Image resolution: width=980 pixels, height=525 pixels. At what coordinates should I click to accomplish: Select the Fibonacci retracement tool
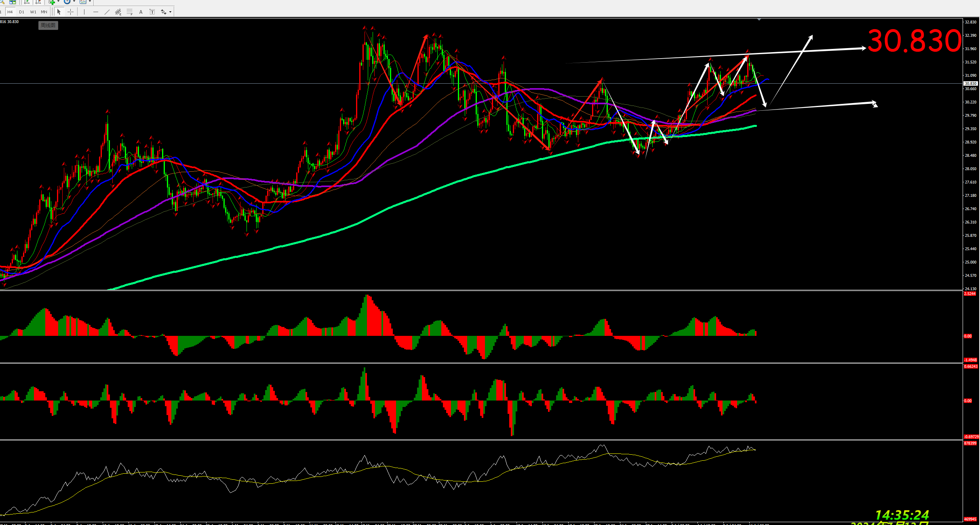tap(129, 12)
